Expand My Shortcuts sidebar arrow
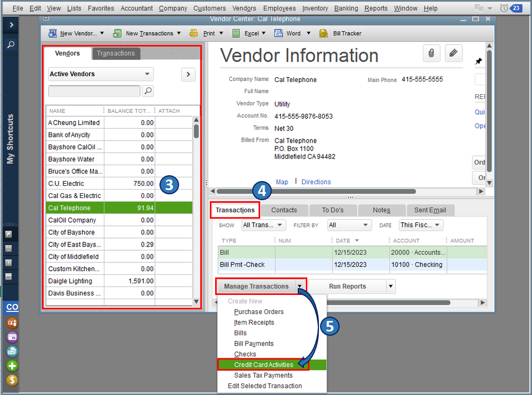Screen dimensions: 532x395 point(11,24)
